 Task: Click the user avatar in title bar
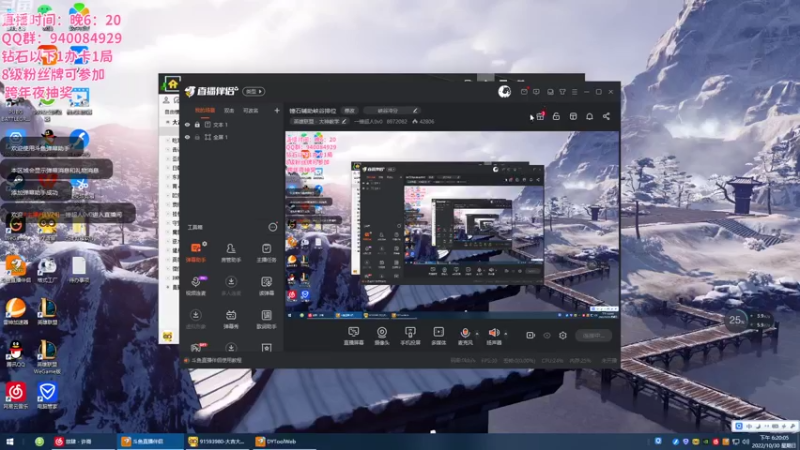tap(504, 91)
